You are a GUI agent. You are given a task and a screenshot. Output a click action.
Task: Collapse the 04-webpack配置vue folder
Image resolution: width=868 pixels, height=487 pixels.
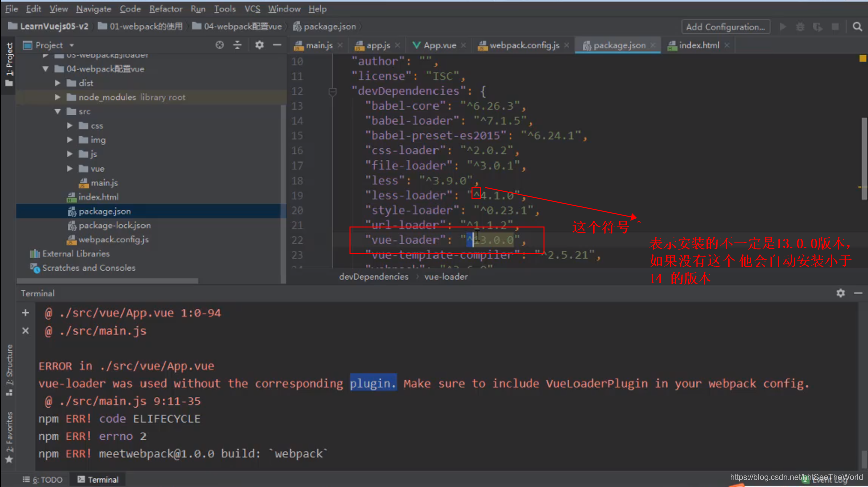click(46, 69)
